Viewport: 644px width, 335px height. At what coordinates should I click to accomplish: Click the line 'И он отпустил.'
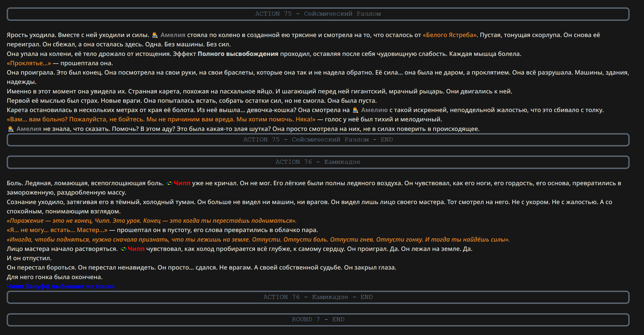tap(29, 258)
